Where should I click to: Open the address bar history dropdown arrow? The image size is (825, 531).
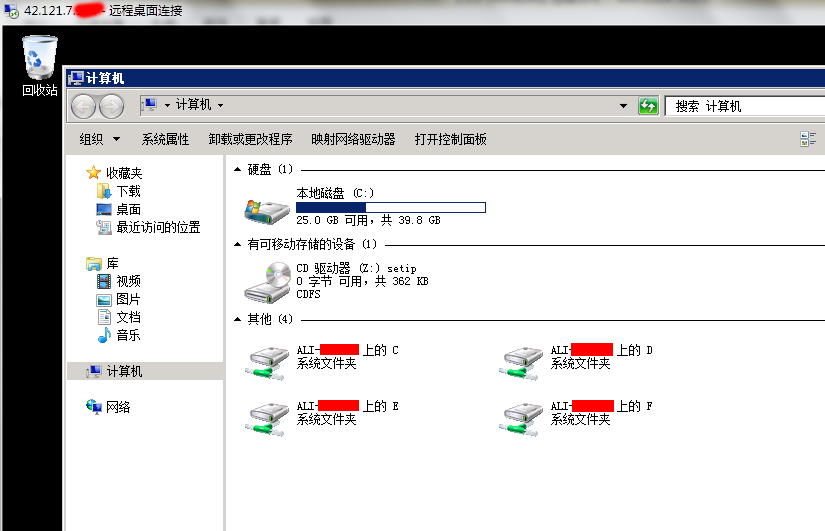[x=623, y=106]
